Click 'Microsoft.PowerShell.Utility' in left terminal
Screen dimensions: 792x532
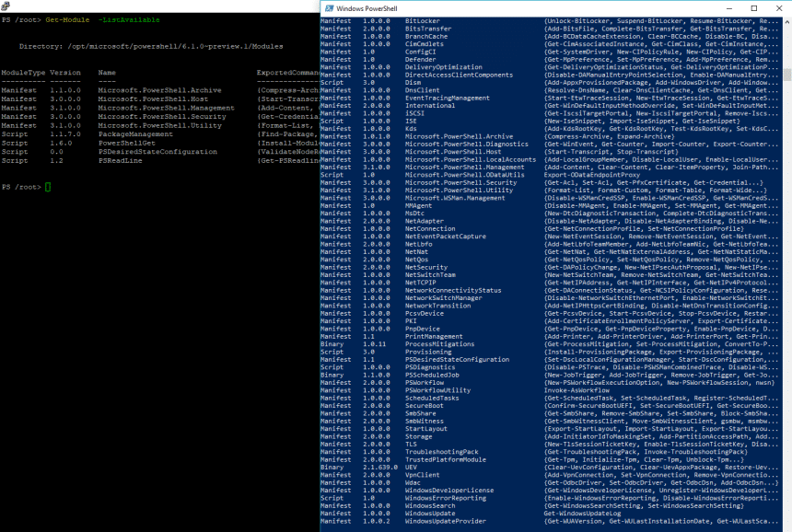pos(159,125)
